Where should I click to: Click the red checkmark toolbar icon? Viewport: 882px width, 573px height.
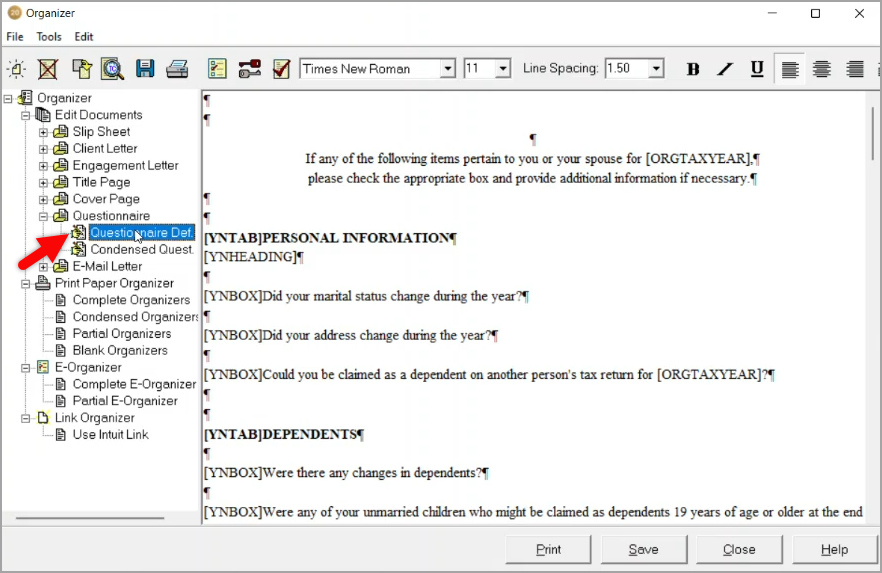pyautogui.click(x=281, y=69)
